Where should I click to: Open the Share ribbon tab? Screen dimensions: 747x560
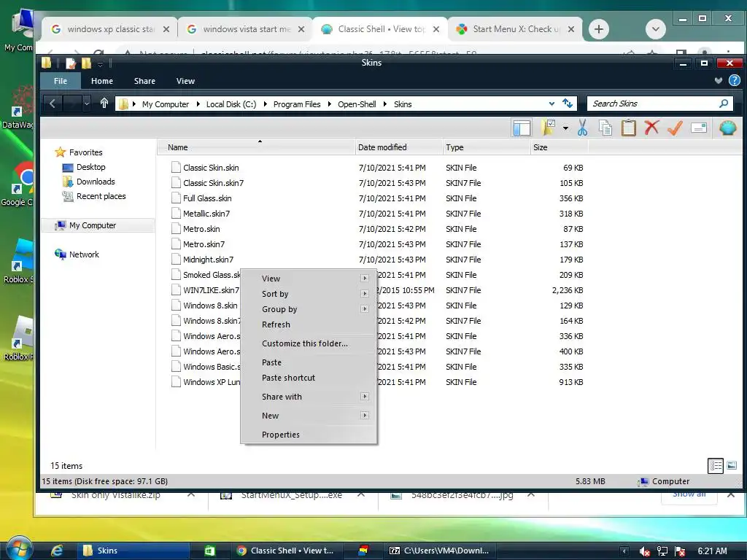pyautogui.click(x=144, y=80)
